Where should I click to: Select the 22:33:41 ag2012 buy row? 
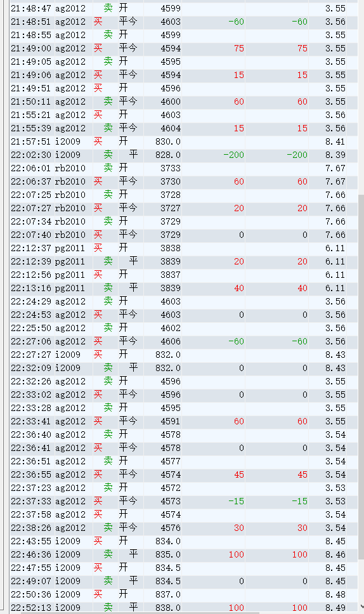click(184, 421)
